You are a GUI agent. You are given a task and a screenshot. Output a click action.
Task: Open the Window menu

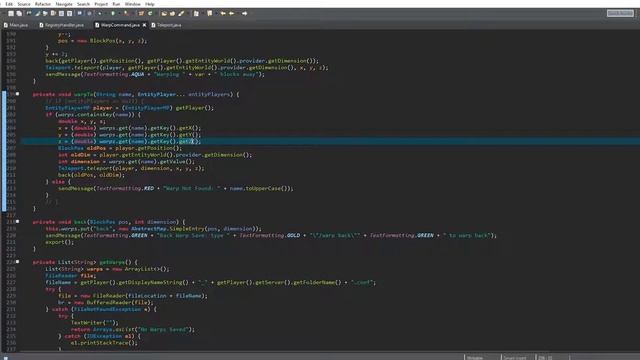point(132,4)
